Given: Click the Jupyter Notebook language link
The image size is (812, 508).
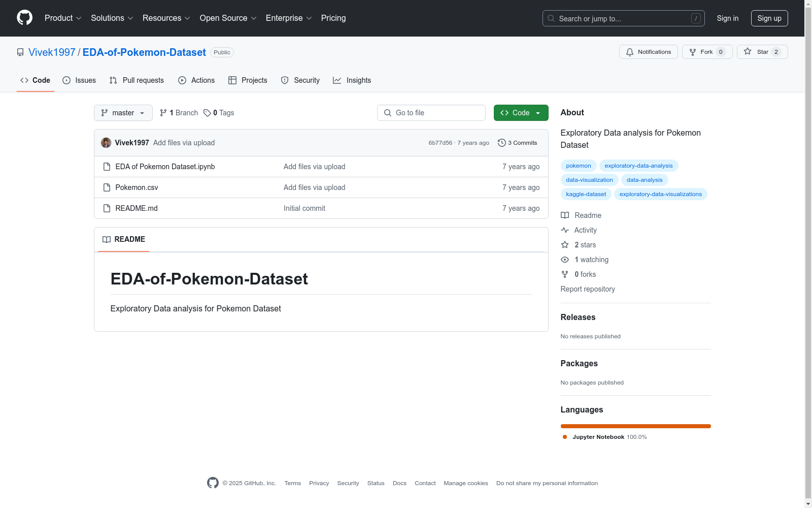Looking at the screenshot, I should click(604, 437).
